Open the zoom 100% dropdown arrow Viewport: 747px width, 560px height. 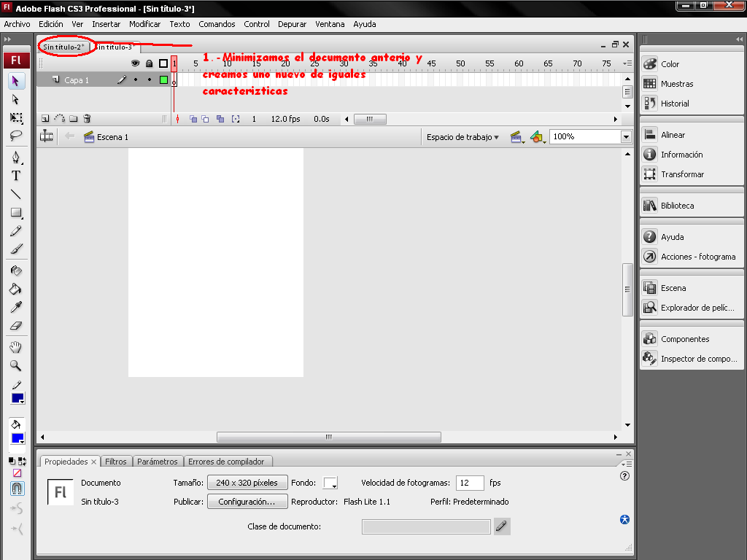point(626,137)
